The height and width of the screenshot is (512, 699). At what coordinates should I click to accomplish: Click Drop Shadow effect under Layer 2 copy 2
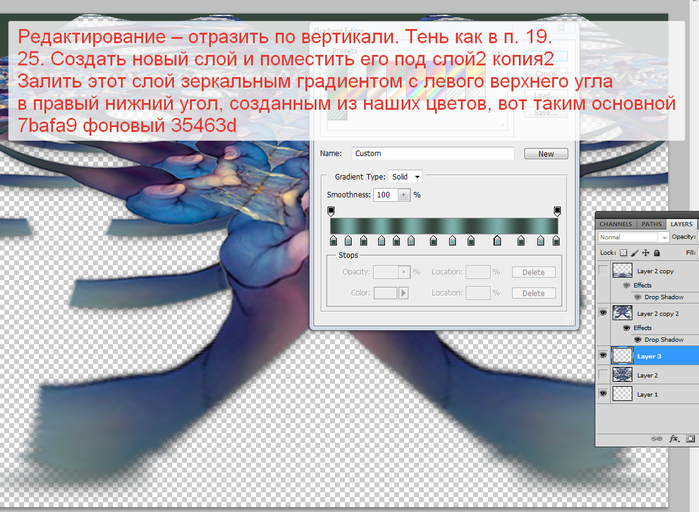pyautogui.click(x=664, y=340)
